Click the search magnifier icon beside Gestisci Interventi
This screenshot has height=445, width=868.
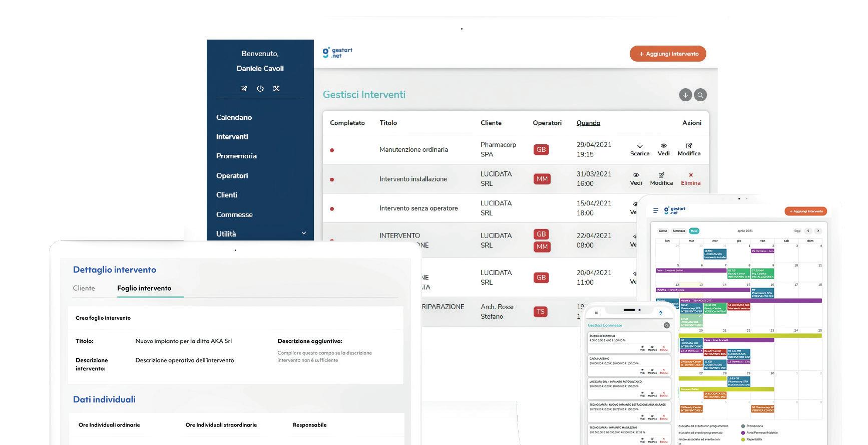click(x=700, y=95)
